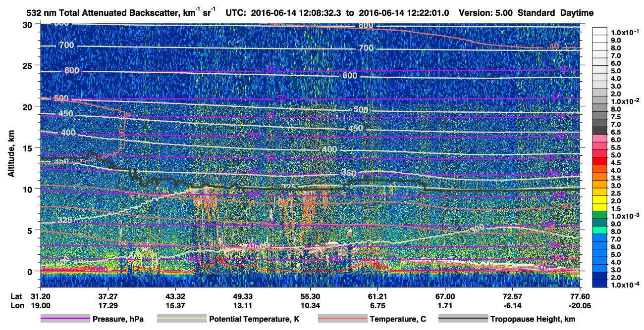
Task: Click altitude tick label '30'
Action: 29,24
